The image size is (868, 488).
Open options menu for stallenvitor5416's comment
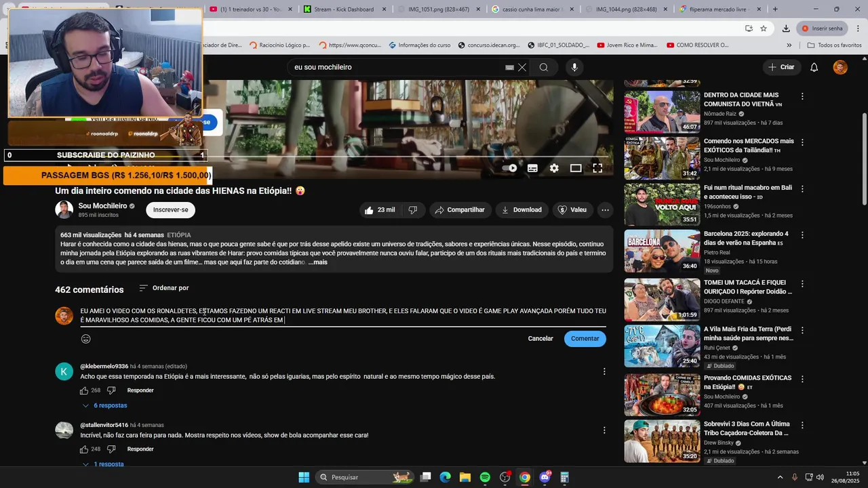[x=604, y=430]
